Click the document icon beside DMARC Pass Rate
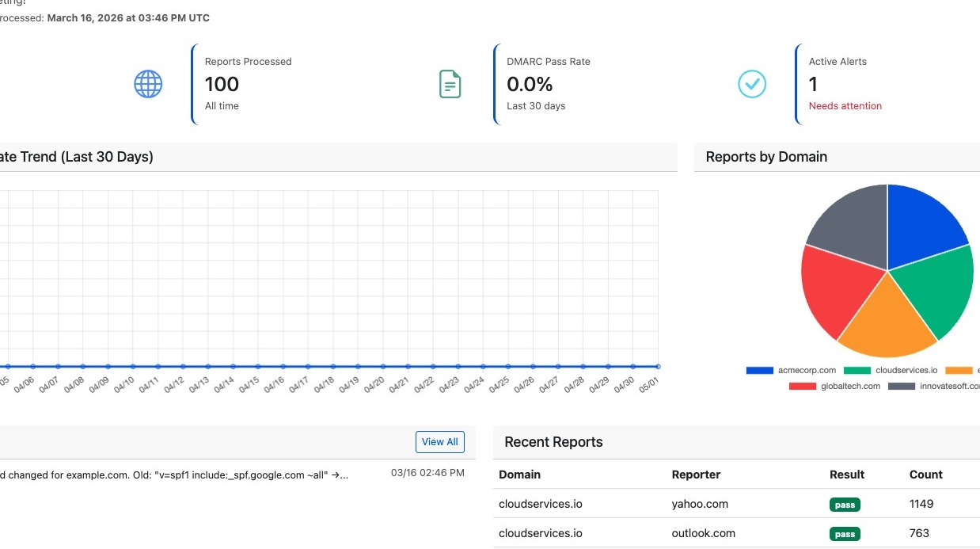980x549 pixels. click(x=450, y=84)
